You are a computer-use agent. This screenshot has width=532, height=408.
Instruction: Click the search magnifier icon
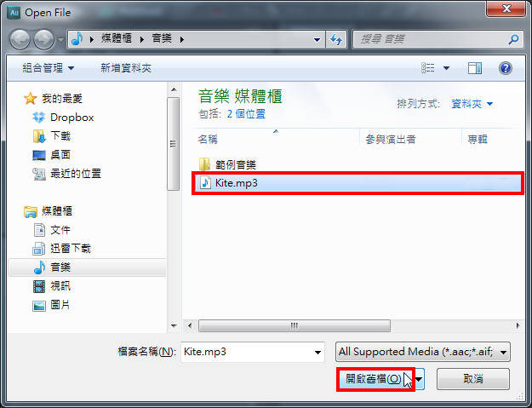pos(513,39)
